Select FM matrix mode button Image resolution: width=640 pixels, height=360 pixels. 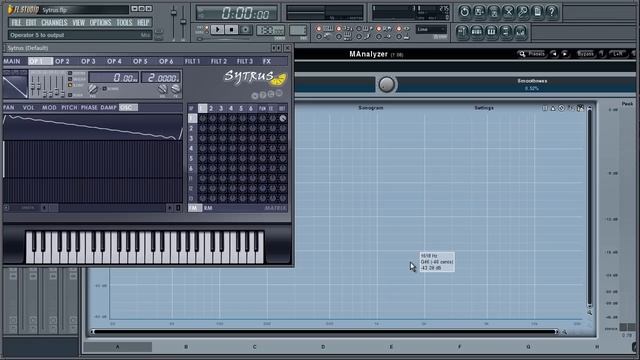194,208
